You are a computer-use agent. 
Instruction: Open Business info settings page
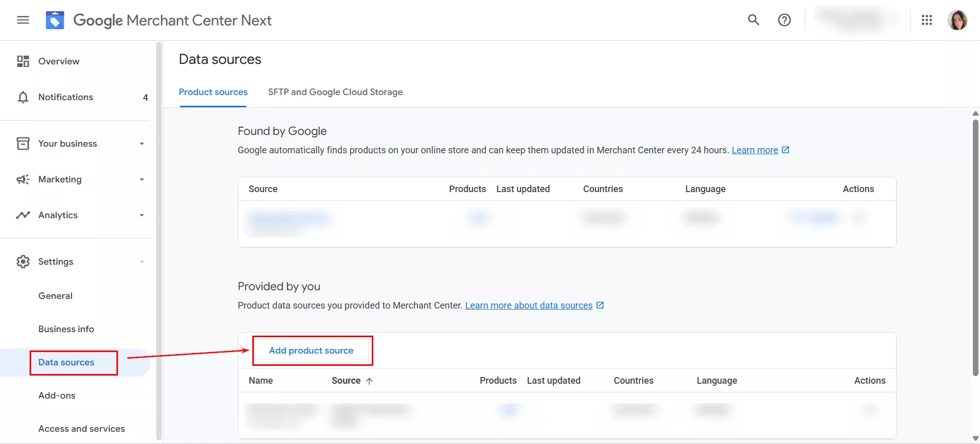click(66, 329)
